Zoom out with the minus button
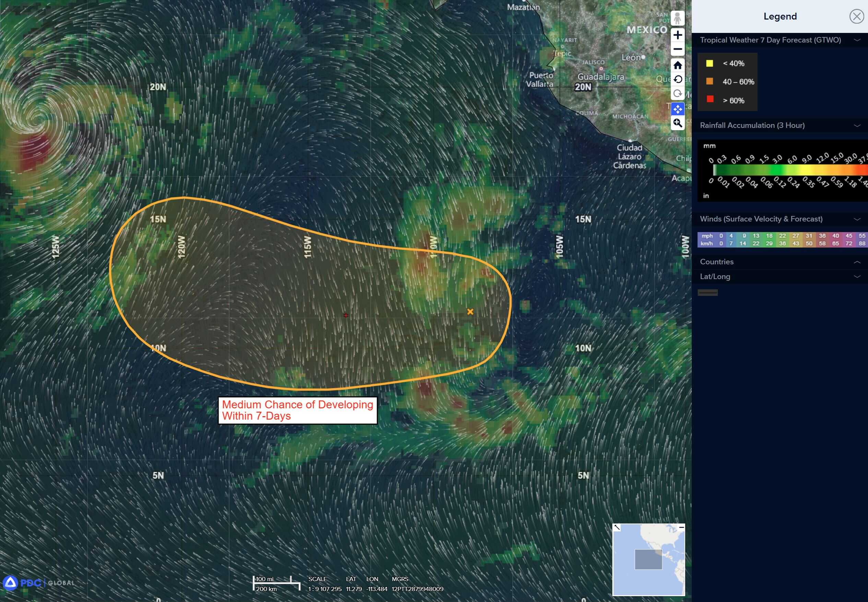This screenshot has width=868, height=602. click(x=678, y=49)
